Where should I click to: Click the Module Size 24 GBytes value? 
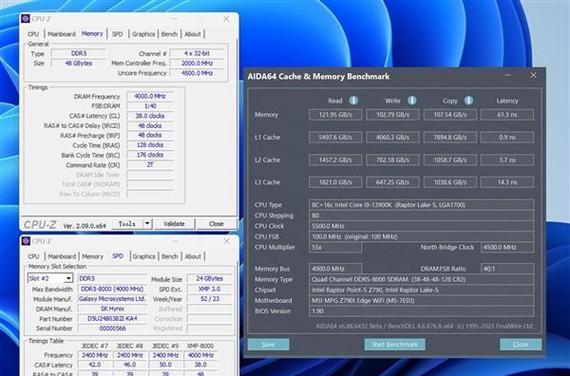pos(209,279)
